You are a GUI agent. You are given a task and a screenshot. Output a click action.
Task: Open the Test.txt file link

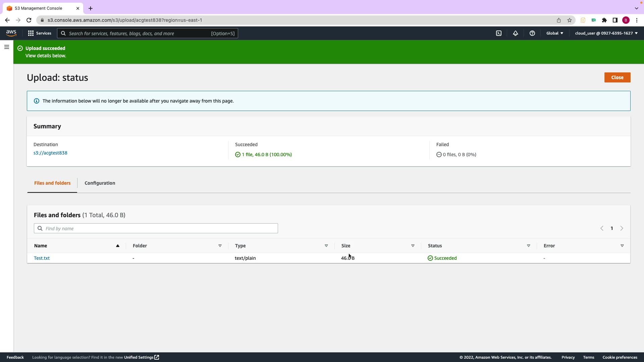click(x=42, y=258)
